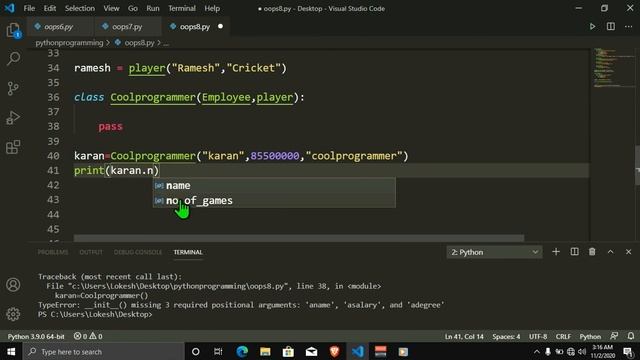Open the Edit menu

50,8
